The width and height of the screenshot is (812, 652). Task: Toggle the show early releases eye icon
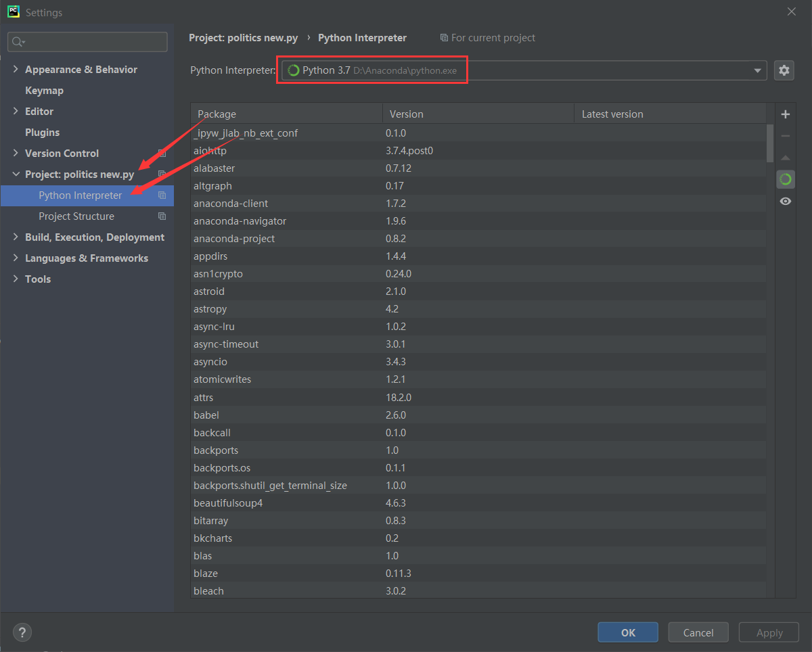coord(786,201)
